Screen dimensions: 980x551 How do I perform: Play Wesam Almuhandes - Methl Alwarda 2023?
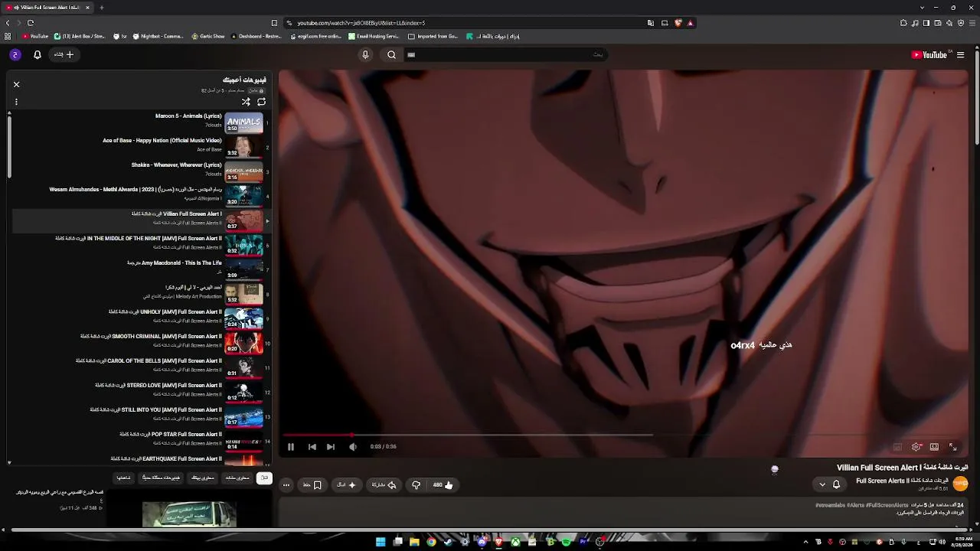pyautogui.click(x=136, y=190)
